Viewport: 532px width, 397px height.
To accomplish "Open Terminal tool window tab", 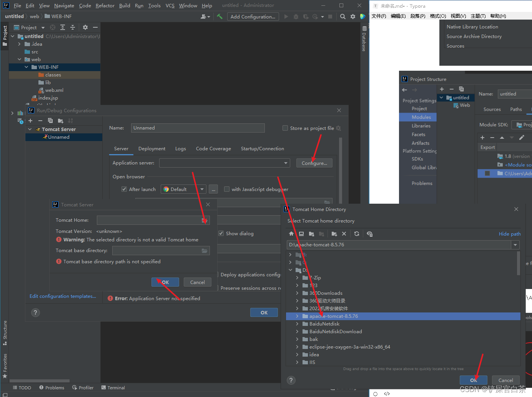I will [113, 388].
